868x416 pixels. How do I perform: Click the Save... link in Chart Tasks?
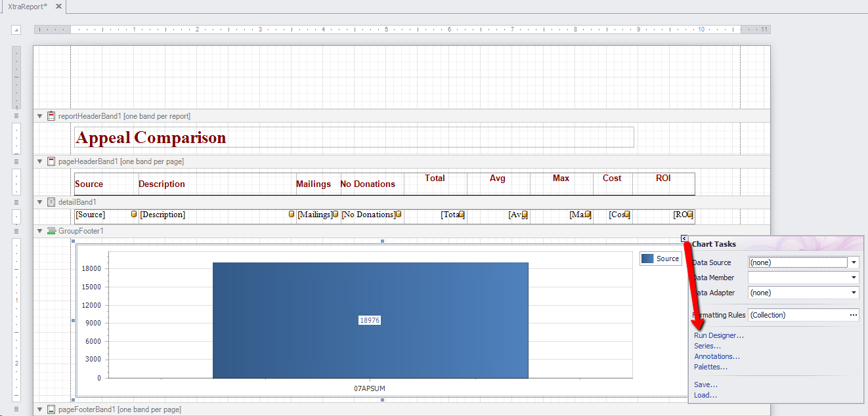point(706,385)
